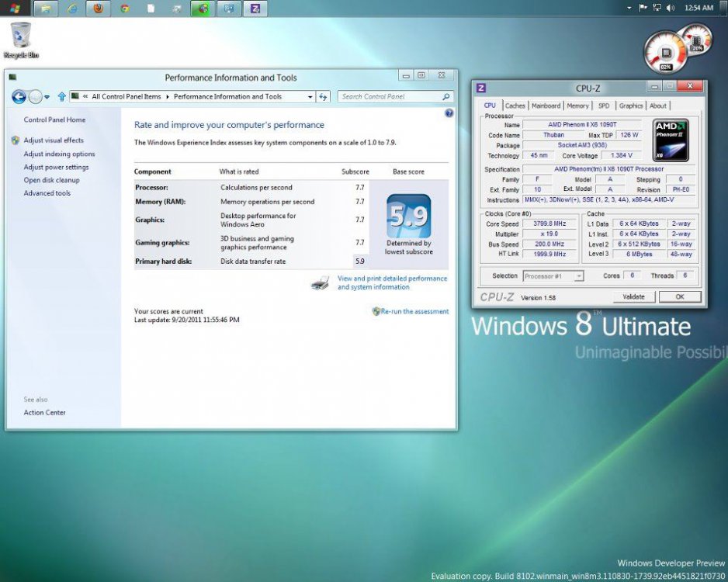Open the Recycle Bin desktop icon
The width and height of the screenshot is (728, 582).
pyautogui.click(x=21, y=40)
